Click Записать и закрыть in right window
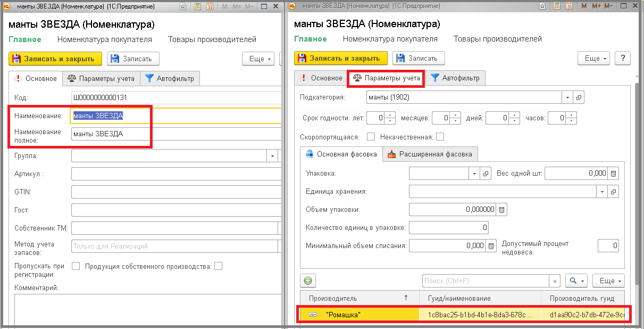 [341, 59]
